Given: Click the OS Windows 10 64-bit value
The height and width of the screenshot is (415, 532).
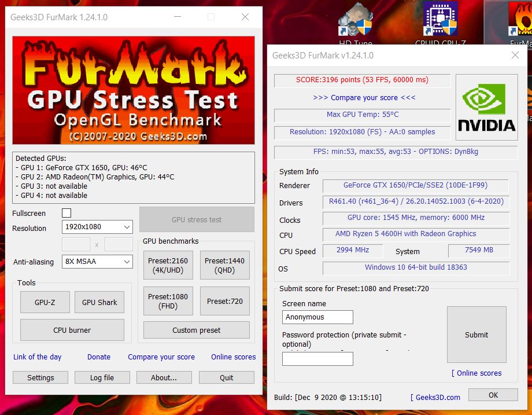Looking at the screenshot, I should 416,267.
